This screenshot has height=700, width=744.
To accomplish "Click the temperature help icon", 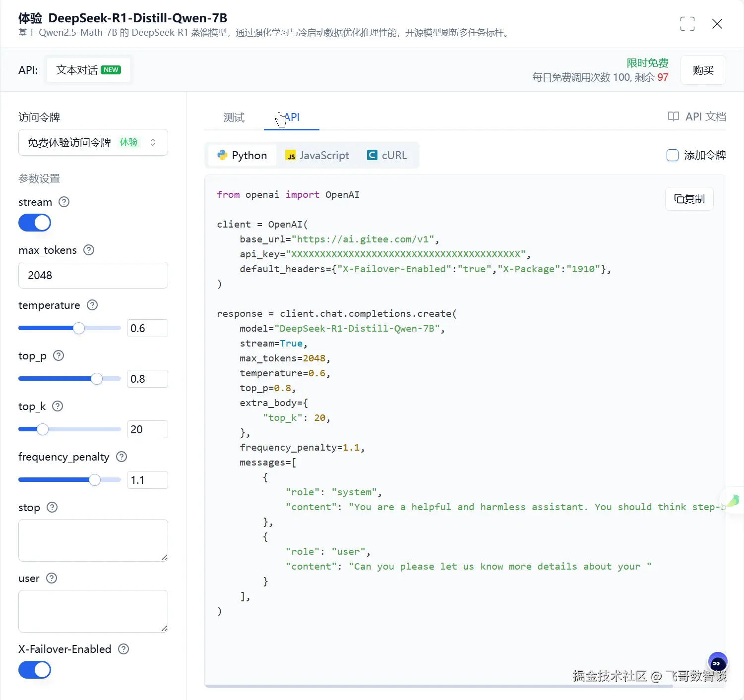I will (92, 305).
